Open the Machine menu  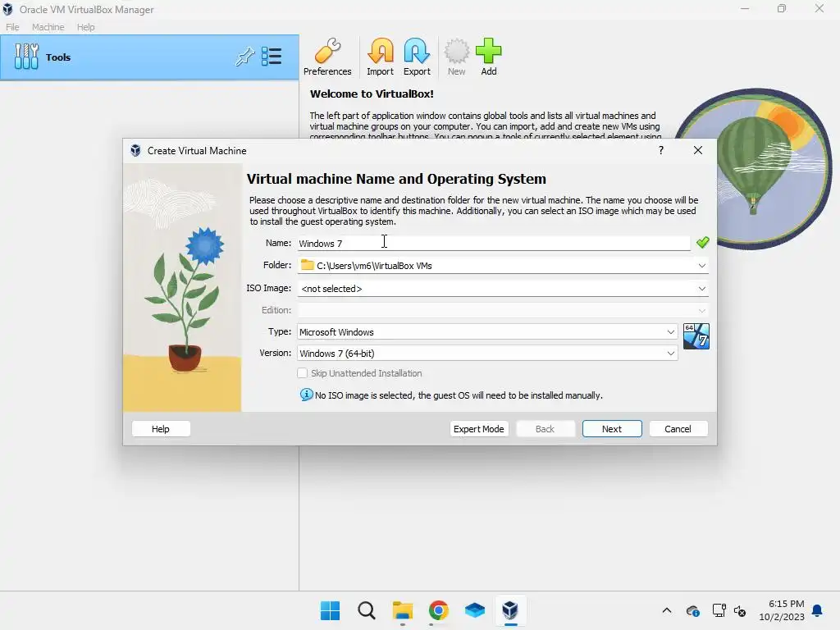(x=48, y=27)
